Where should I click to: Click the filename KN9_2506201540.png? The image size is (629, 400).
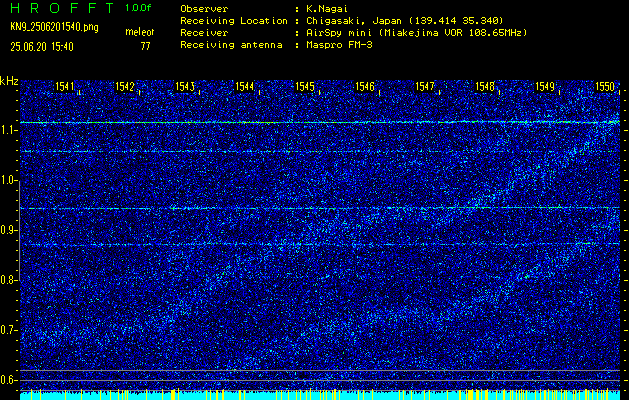click(54, 28)
